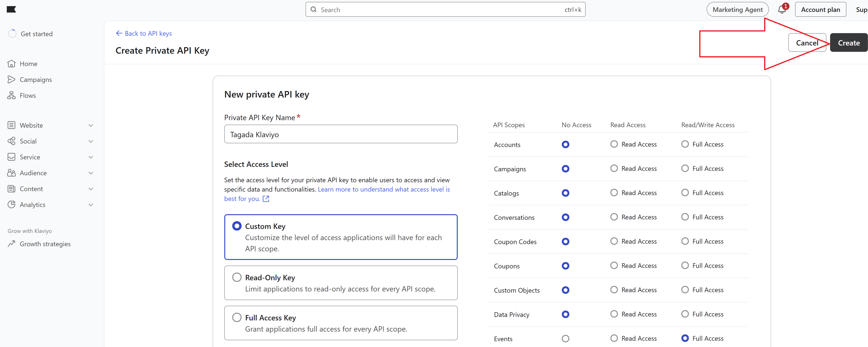Expand the Analytics sidebar section

(x=91, y=204)
